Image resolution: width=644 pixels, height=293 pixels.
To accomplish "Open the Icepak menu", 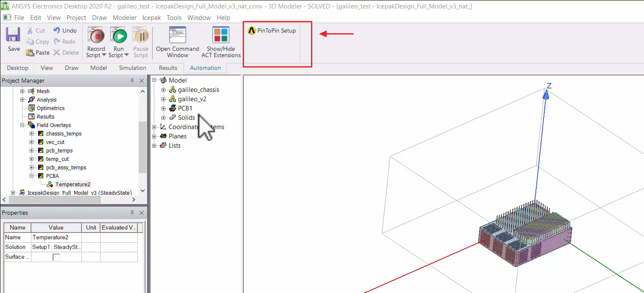I will pyautogui.click(x=151, y=18).
